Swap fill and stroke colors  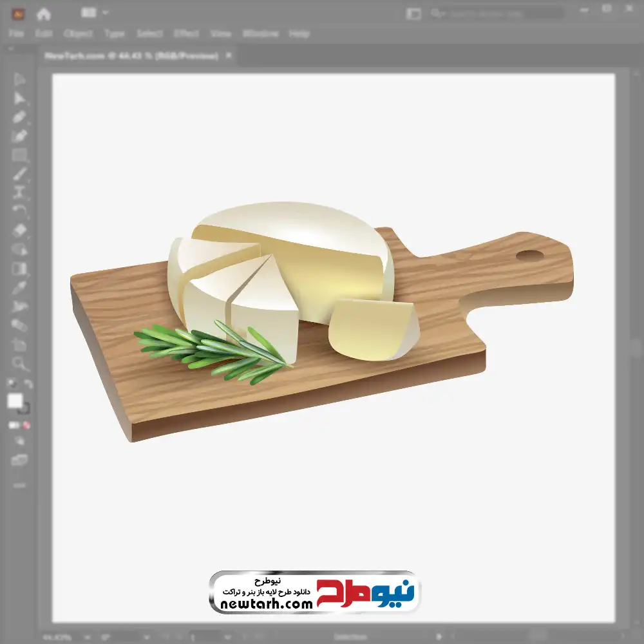coord(28,384)
